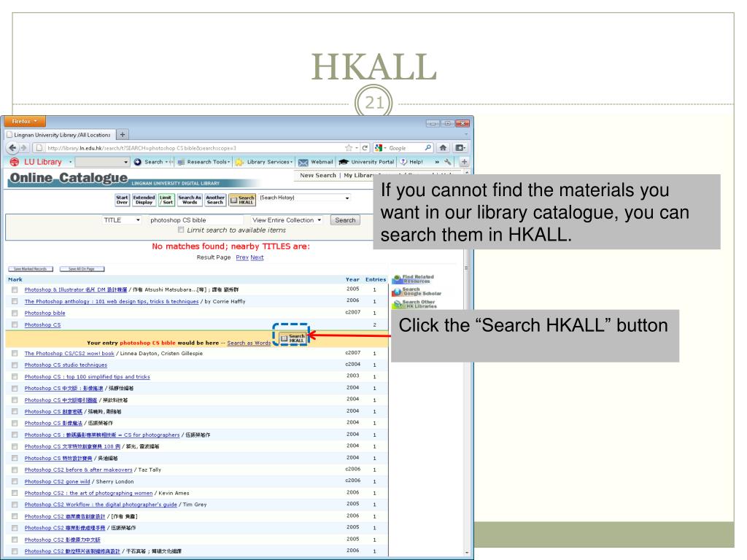Open a new tab with the plus button
Screen dimensions: 747x560
pos(123,135)
